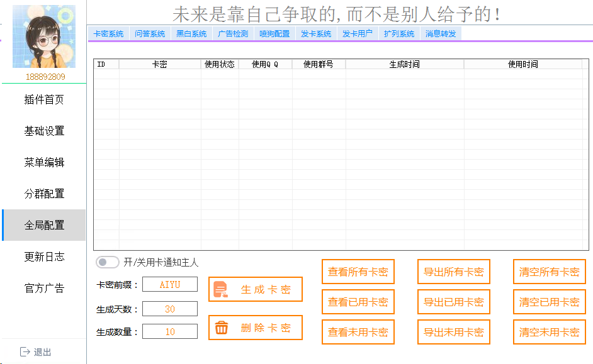Click 清空未用卡密 to clear unused keys
Screen dimensions: 593x364
[x=549, y=332]
